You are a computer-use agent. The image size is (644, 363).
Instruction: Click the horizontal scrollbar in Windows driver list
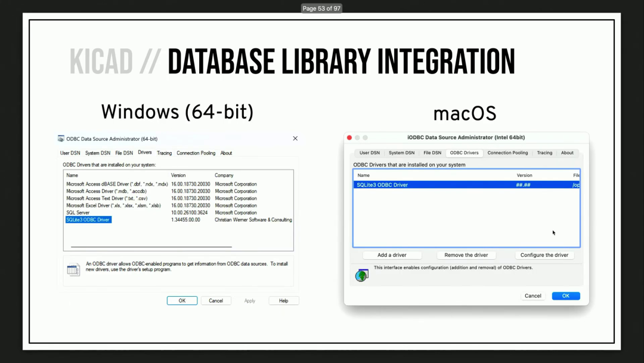151,247
